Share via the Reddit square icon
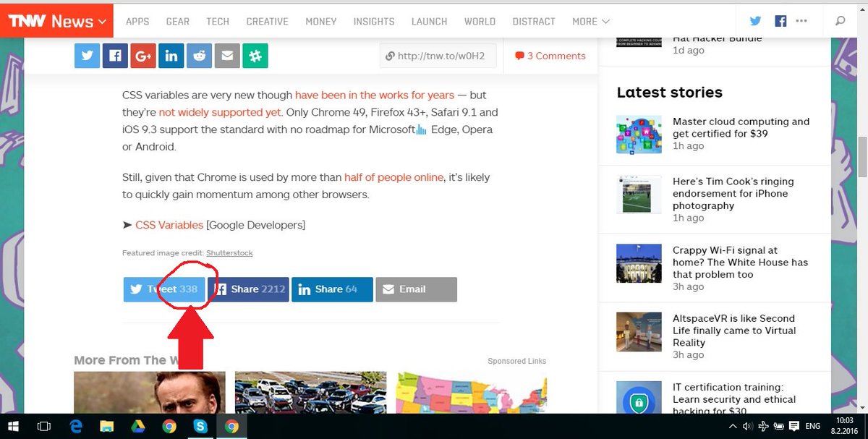This screenshot has height=439, width=868. tap(199, 56)
